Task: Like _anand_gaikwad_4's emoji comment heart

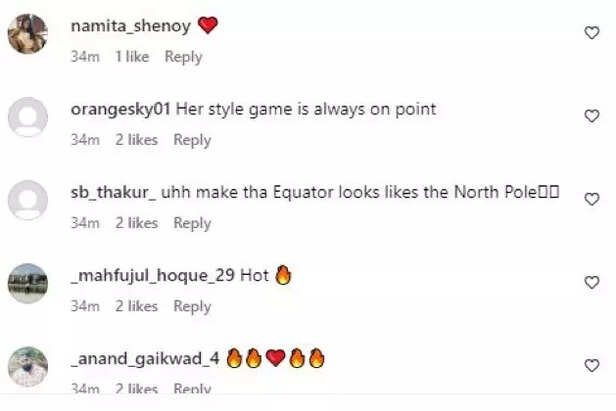Action: (x=592, y=366)
